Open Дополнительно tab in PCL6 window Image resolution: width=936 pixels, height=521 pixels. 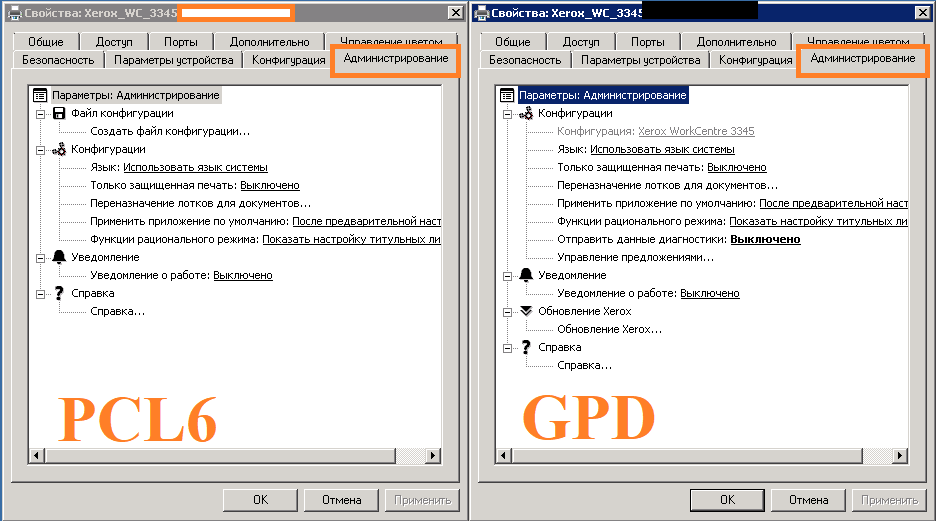tap(270, 42)
